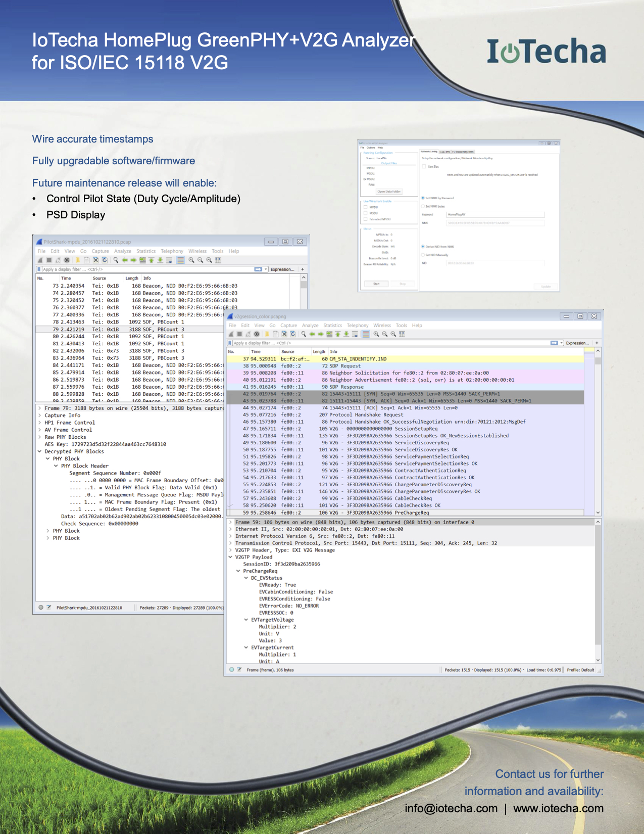Click Go to first packet icon in PilotShark window

pos(152,260)
